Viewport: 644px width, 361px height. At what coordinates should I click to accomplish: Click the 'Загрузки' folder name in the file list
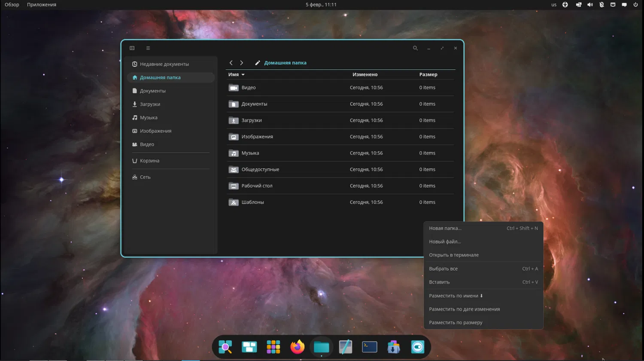pos(252,120)
